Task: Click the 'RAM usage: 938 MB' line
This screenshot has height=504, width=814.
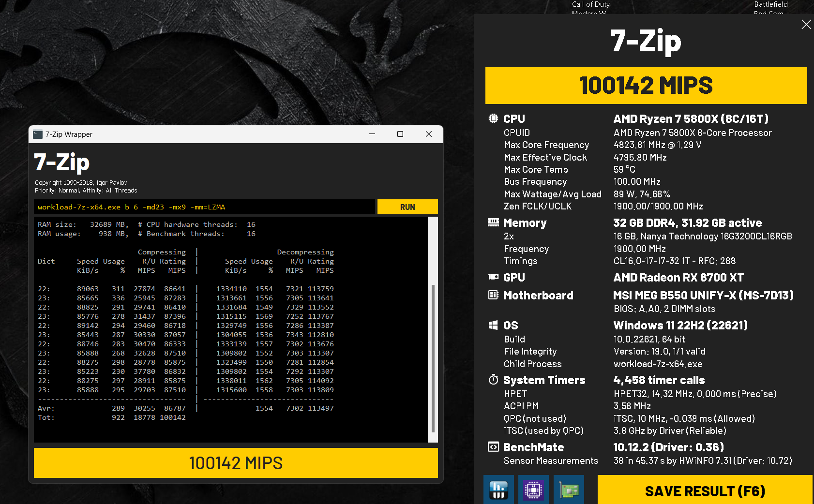Action: click(x=83, y=234)
